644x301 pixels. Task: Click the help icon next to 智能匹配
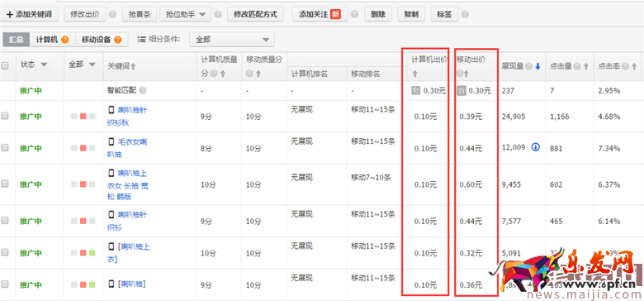tap(143, 90)
